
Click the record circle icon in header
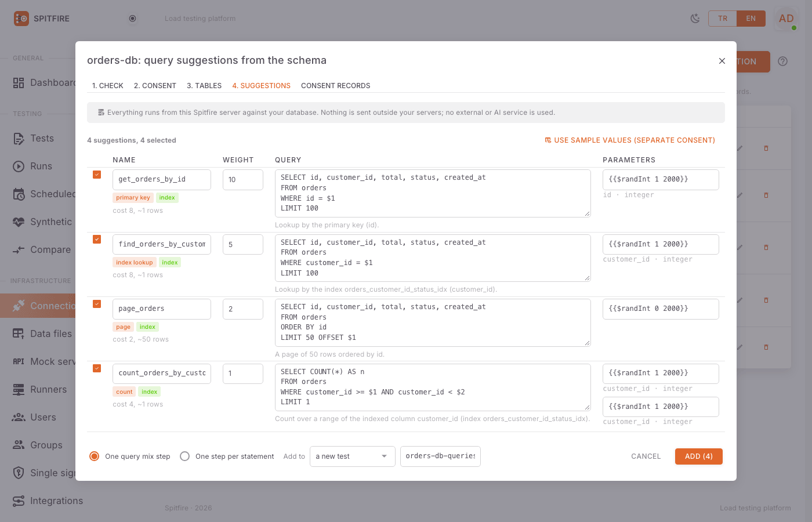coord(133,19)
